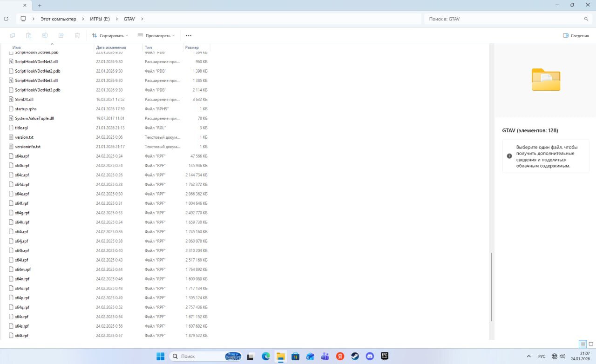Add a new Explorer tab with plus button
This screenshot has height=364, width=596.
pos(40,5)
